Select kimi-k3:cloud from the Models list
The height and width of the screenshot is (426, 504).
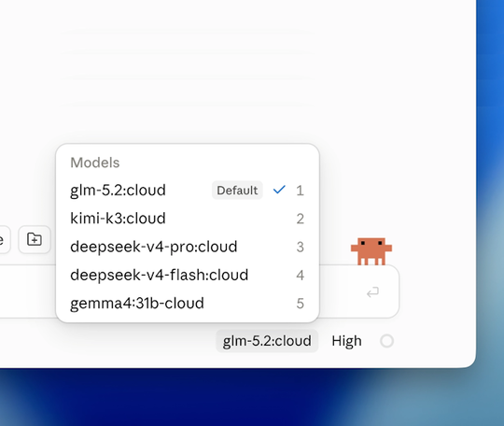click(188, 219)
